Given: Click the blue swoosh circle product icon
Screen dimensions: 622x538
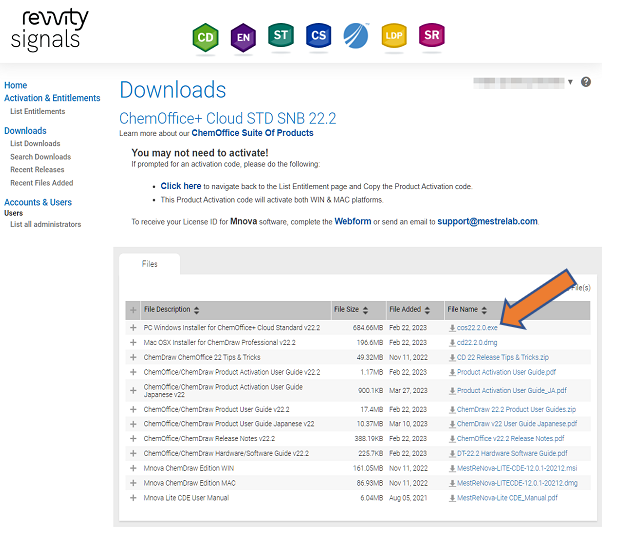Looking at the screenshot, I should (356, 36).
